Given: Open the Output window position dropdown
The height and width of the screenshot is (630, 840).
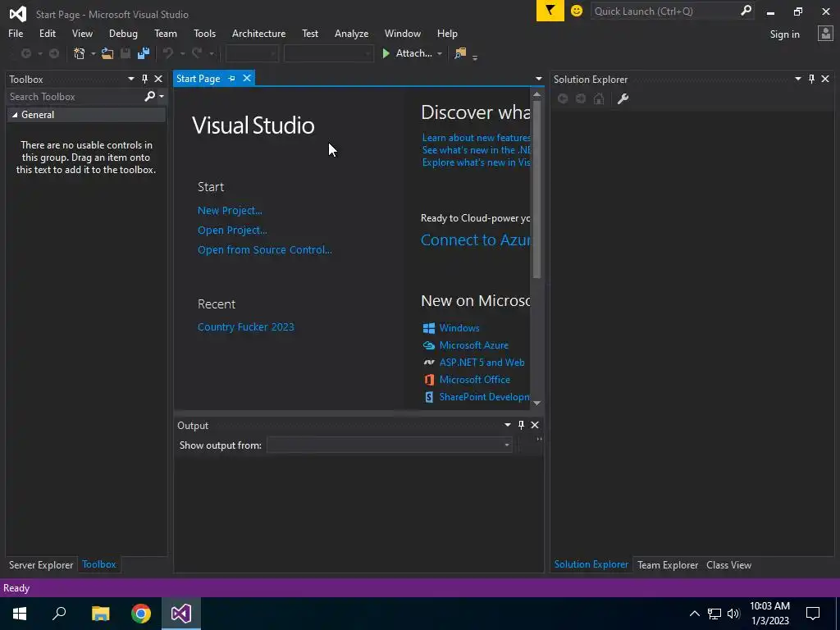Looking at the screenshot, I should point(507,425).
